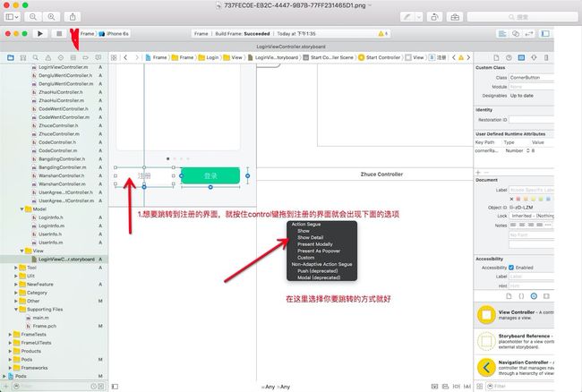Click the related items grid icon
This screenshot has width=582, height=392.
(114, 57)
